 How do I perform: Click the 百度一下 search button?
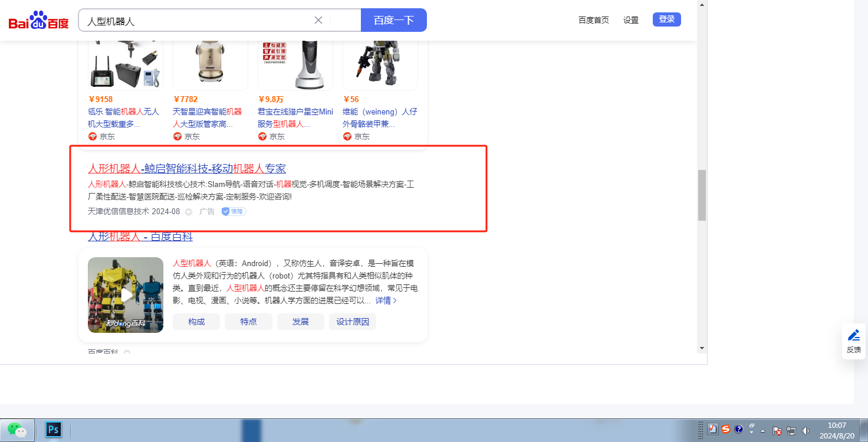(x=393, y=20)
